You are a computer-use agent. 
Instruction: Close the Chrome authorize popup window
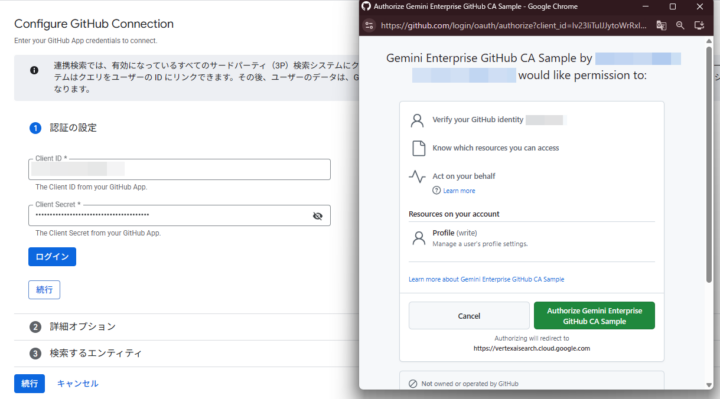coord(699,6)
